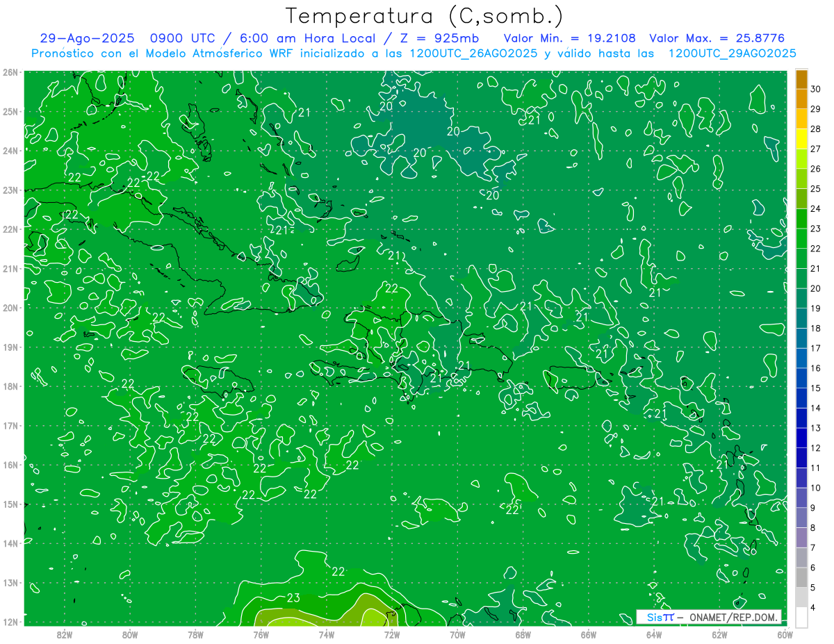Click the "60W" longitude label

[785, 634]
